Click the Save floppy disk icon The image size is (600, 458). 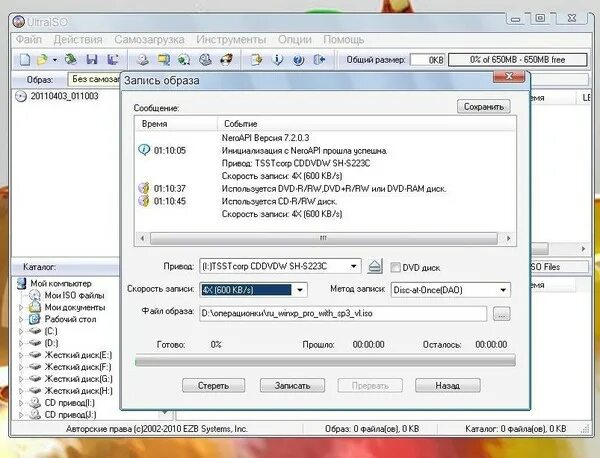[92, 59]
